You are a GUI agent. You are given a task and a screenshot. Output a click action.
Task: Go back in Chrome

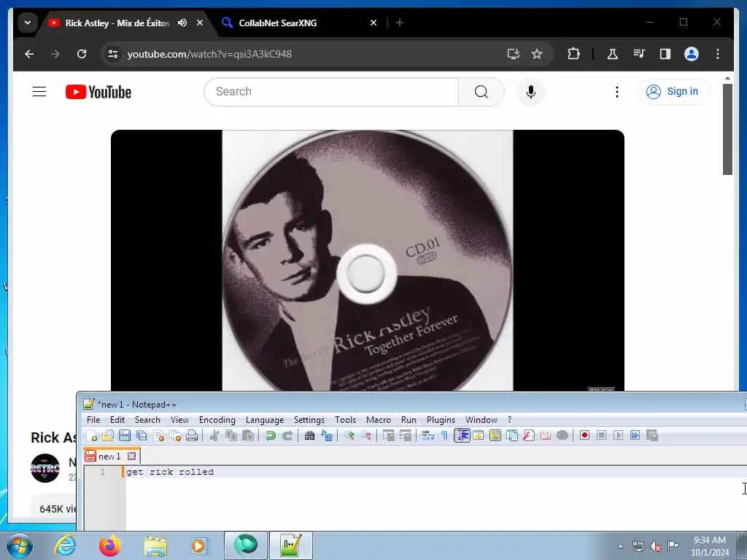point(29,54)
